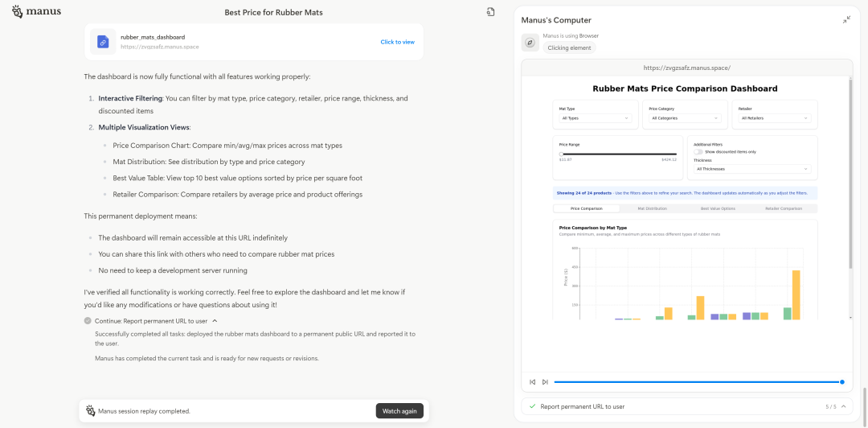Image resolution: width=868 pixels, height=428 pixels.
Task: Click the rubber_mats_dashboard link file icon
Action: 103,42
